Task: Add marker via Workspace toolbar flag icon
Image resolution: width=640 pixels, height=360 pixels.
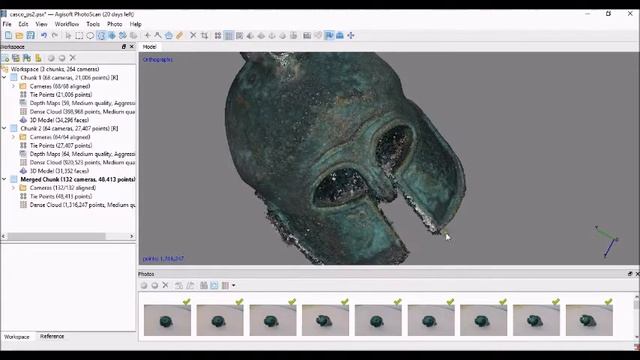Action: coord(27,58)
